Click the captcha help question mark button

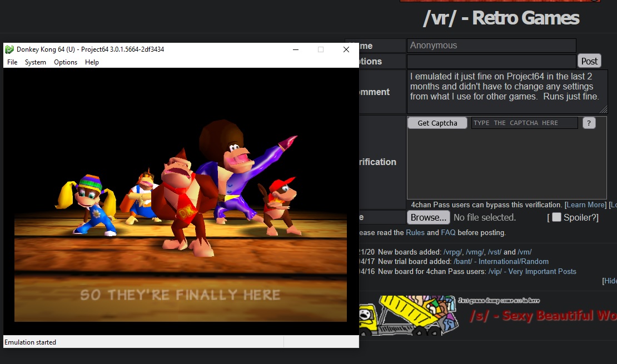tap(589, 123)
